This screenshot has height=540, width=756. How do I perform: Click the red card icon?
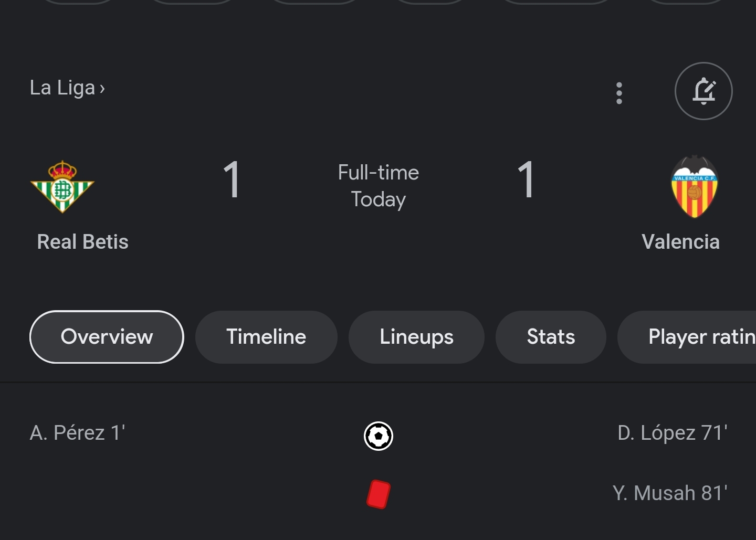(379, 494)
